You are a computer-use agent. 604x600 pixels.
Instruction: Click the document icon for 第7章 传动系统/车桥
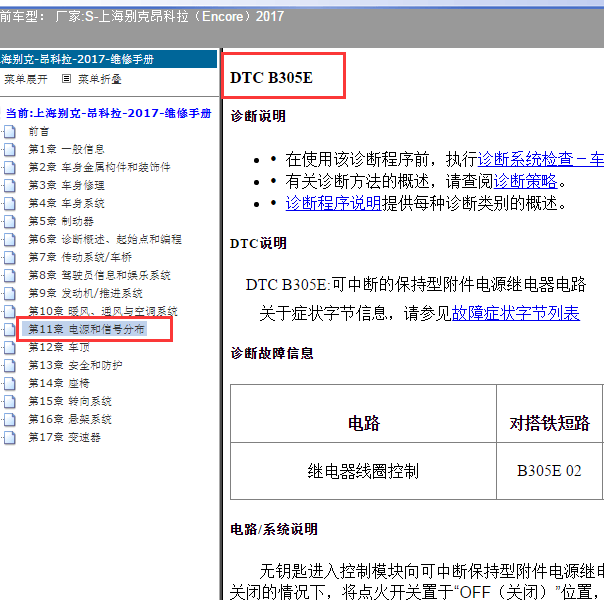(10, 257)
